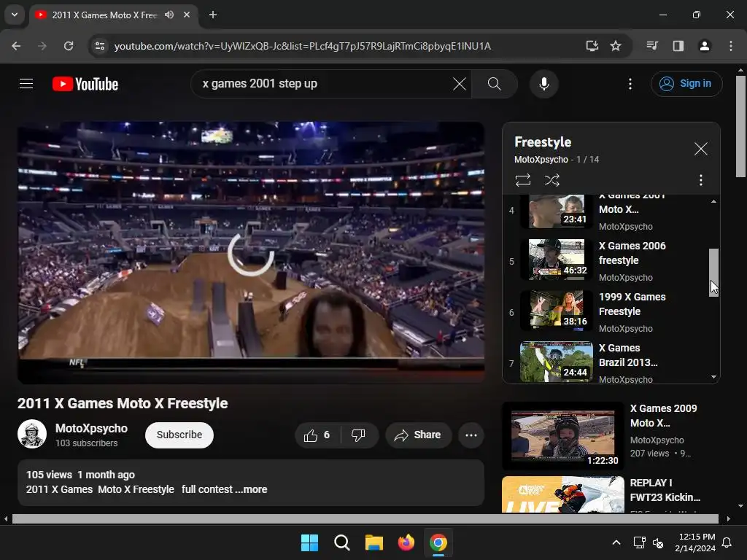Open Windows Start menu

[309, 542]
